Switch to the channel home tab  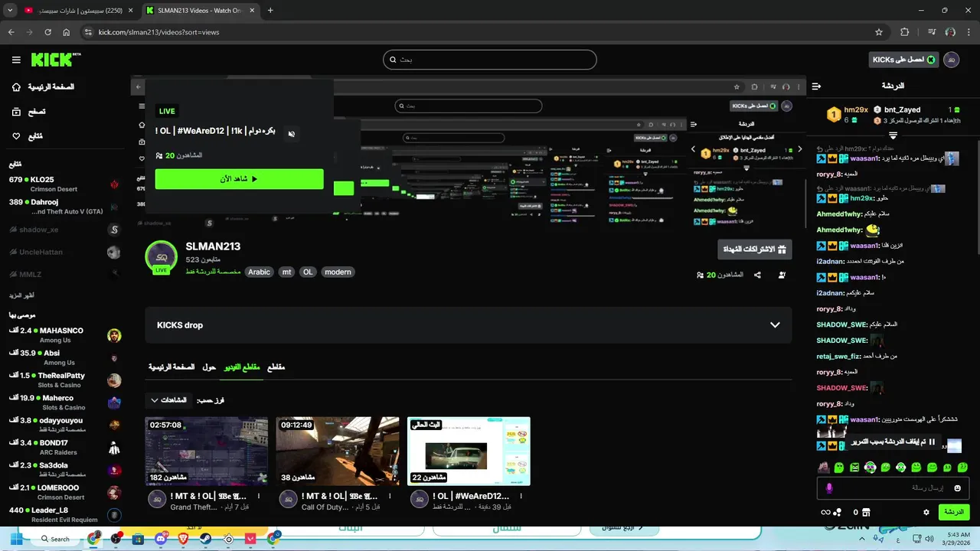pos(171,367)
